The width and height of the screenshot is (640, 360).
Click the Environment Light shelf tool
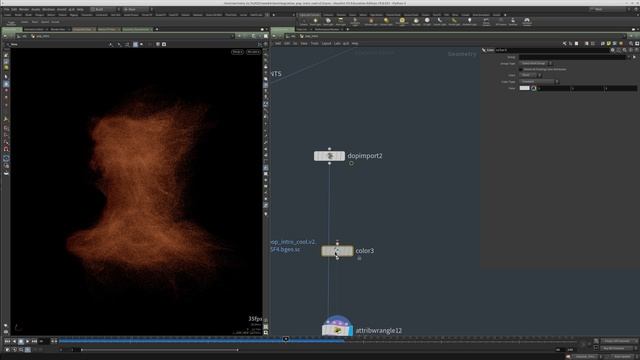(x=402, y=22)
